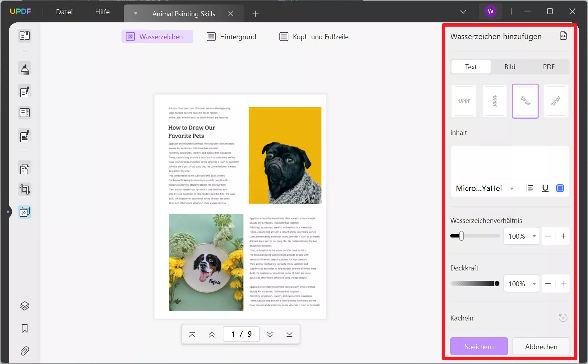Select the Reader mode icon in the sidebar
Screen dimensions: 588x364
(25, 36)
